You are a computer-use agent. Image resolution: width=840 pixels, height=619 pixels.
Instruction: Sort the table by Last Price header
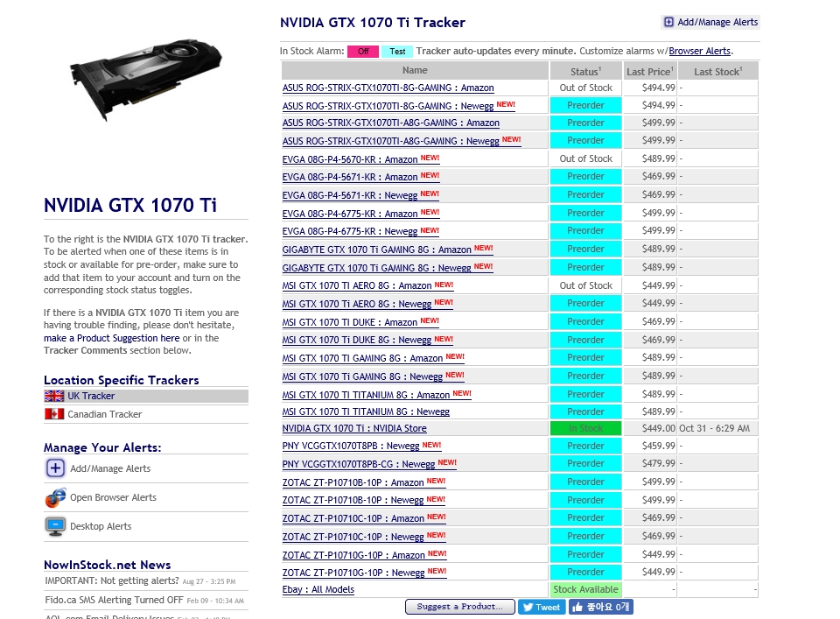pos(649,71)
